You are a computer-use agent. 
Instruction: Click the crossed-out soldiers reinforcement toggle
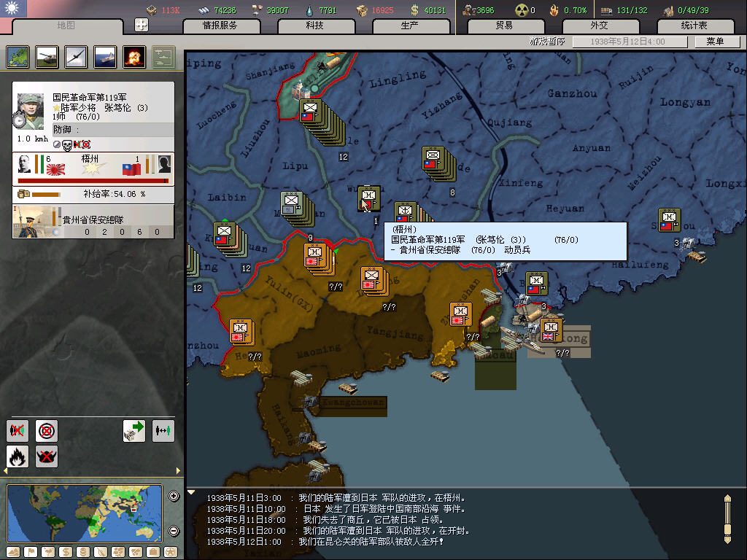18,431
